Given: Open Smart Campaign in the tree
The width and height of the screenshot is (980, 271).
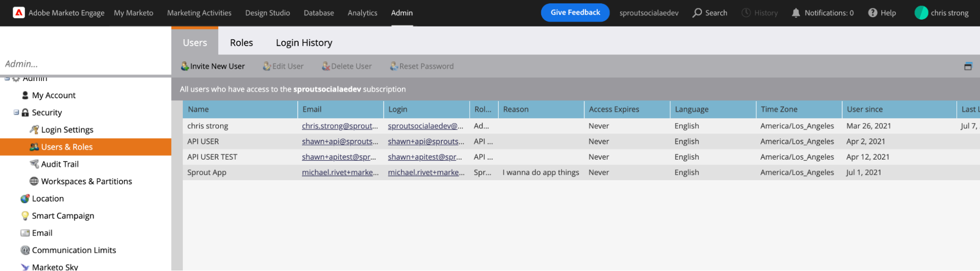Looking at the screenshot, I should pos(63,216).
